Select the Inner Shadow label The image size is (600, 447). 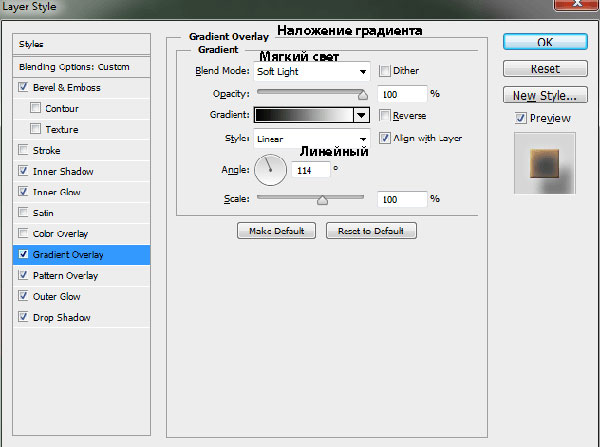(x=63, y=171)
